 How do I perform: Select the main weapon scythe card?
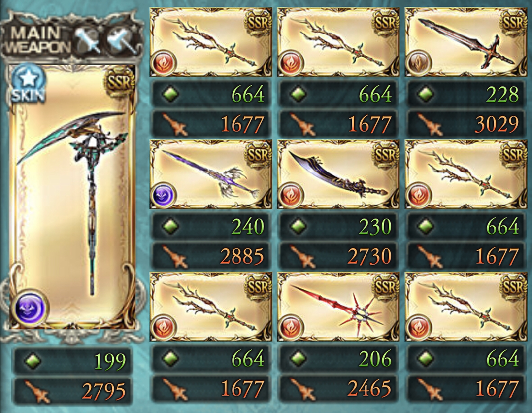72,197
